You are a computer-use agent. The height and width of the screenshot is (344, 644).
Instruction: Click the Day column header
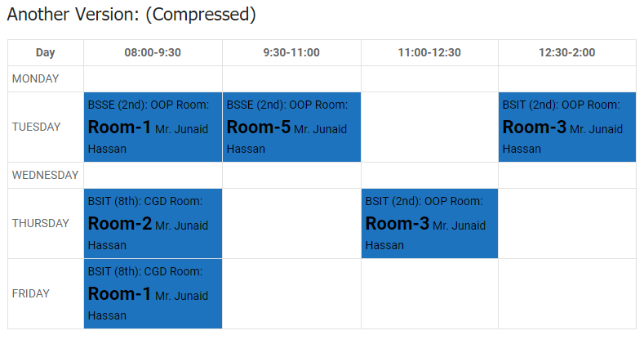click(45, 52)
